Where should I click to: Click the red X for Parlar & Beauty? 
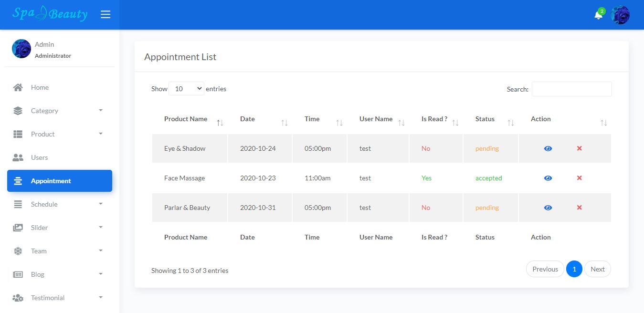tap(579, 208)
